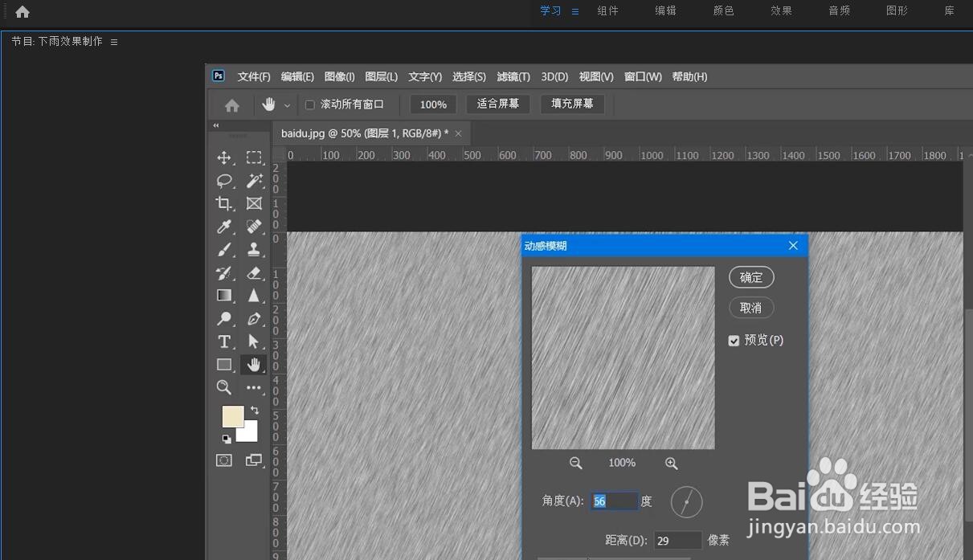Cancel Motion Blur with 取消

751,308
